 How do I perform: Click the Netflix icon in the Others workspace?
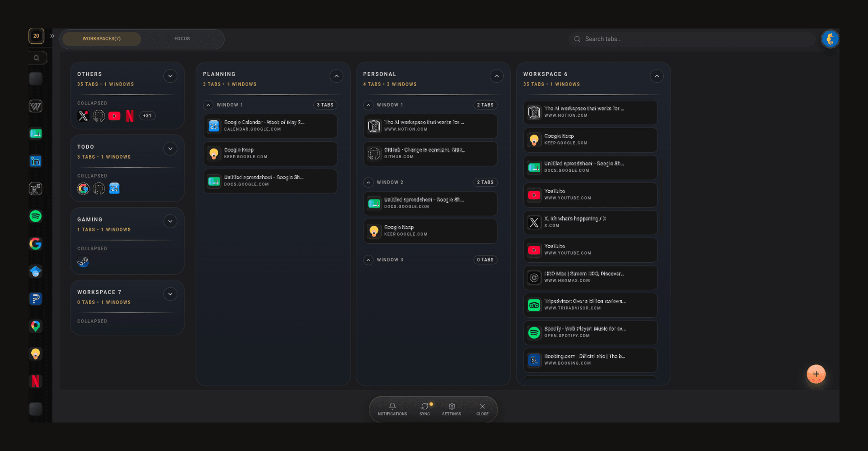click(x=130, y=116)
